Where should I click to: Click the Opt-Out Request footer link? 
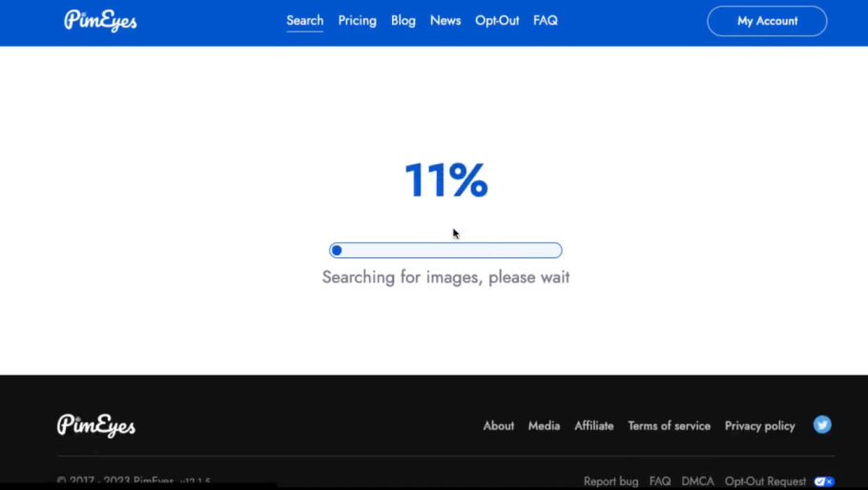click(765, 481)
